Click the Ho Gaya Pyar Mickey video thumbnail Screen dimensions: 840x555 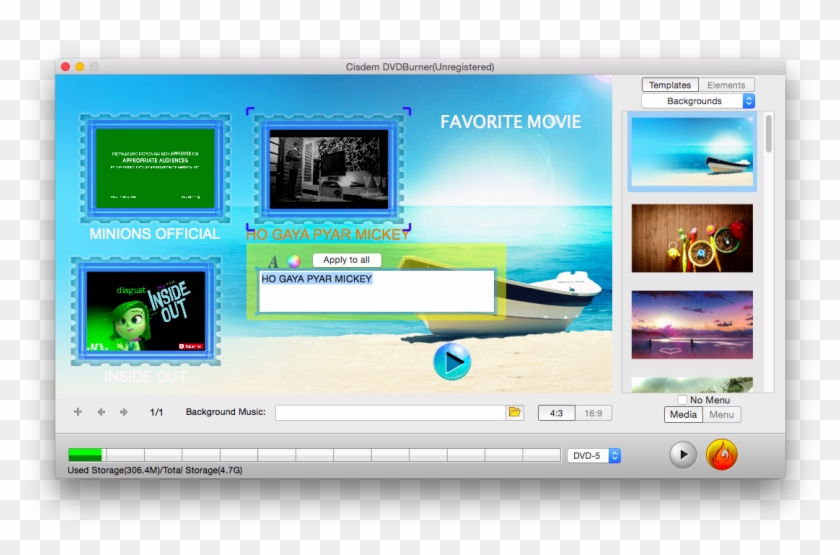[x=328, y=169]
